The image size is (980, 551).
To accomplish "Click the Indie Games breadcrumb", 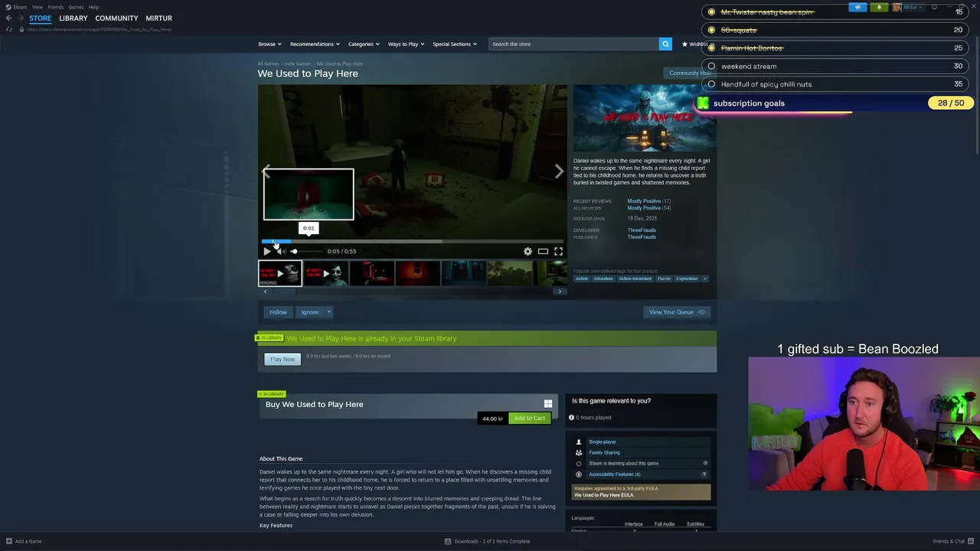I will pyautogui.click(x=298, y=64).
